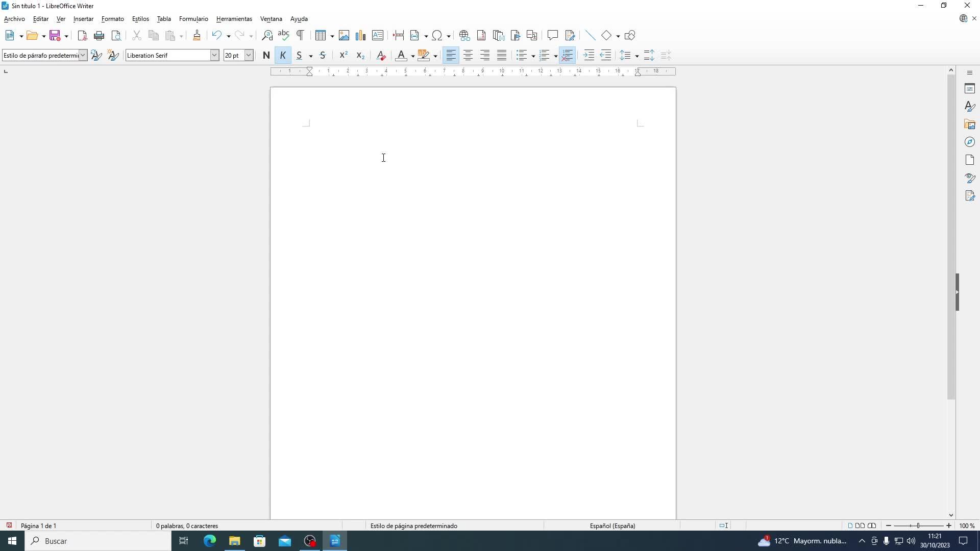Expand the paragraph style dropdown
980x551 pixels.
(x=83, y=56)
